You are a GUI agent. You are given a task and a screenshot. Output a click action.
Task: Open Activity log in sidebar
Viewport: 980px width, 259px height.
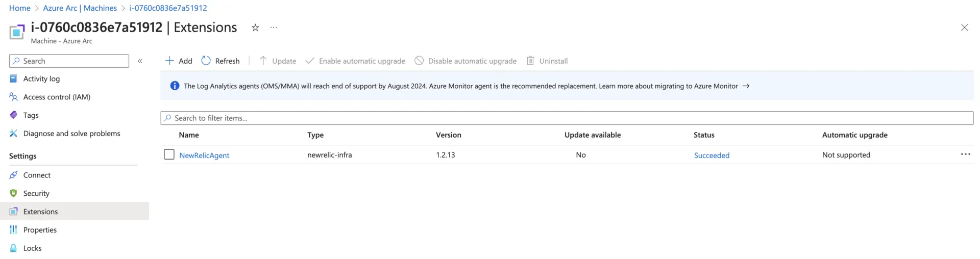coord(41,79)
